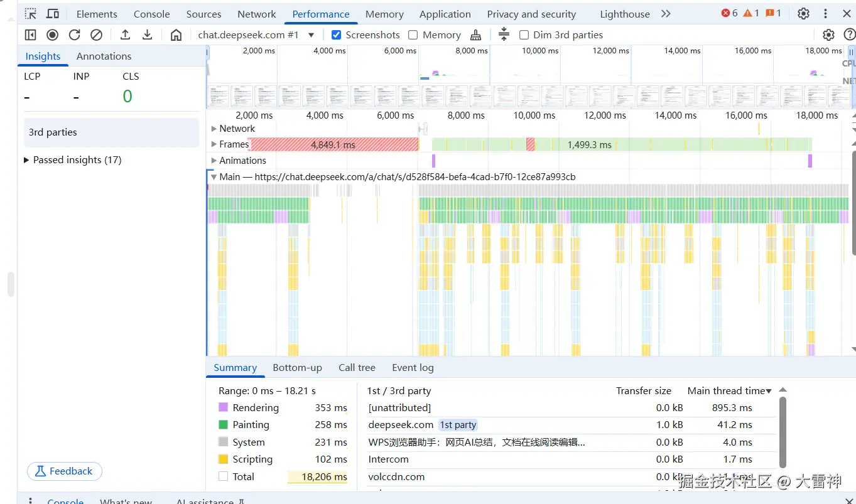Toggle the Rendering category checkbox

223,407
